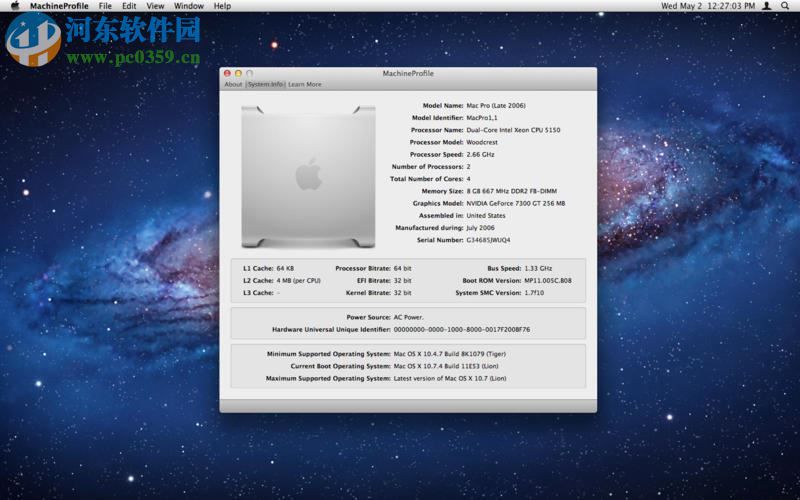Click the Kernel Bitrate value 32 bit
The width and height of the screenshot is (800, 500).
coord(403,293)
